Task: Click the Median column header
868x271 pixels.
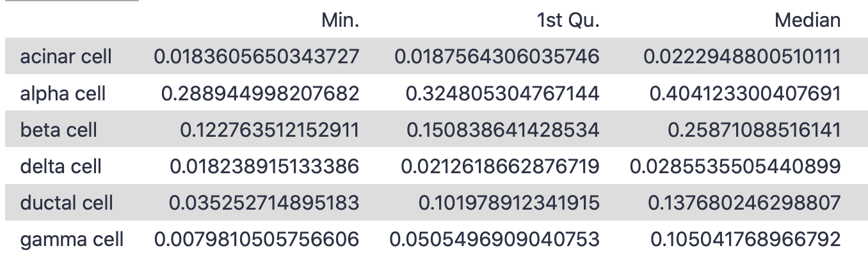Action: [x=807, y=20]
